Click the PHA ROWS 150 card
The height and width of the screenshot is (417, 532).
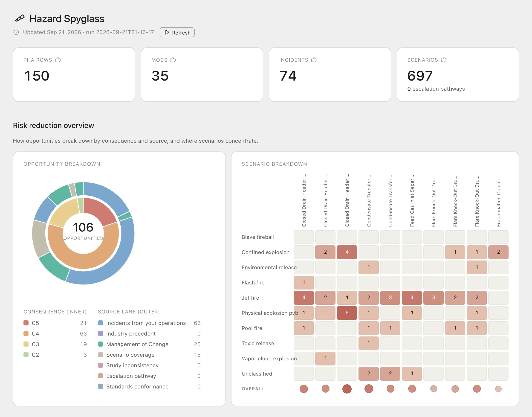point(74,75)
